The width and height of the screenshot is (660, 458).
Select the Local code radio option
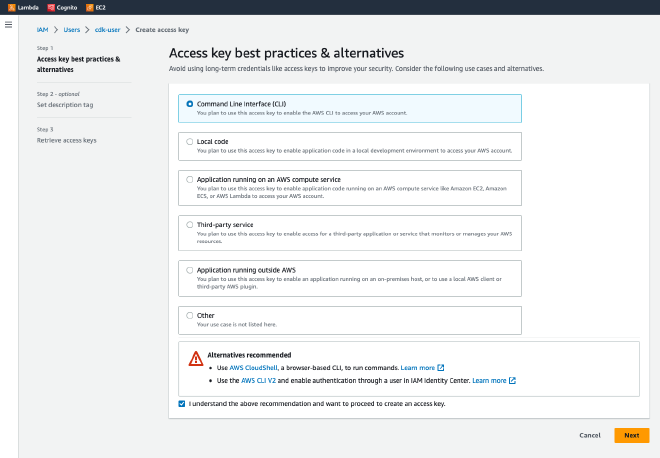[190, 142]
